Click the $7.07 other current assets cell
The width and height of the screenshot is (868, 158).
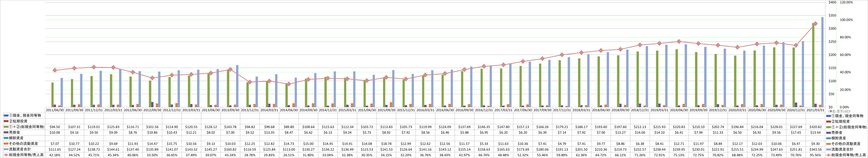55,144
